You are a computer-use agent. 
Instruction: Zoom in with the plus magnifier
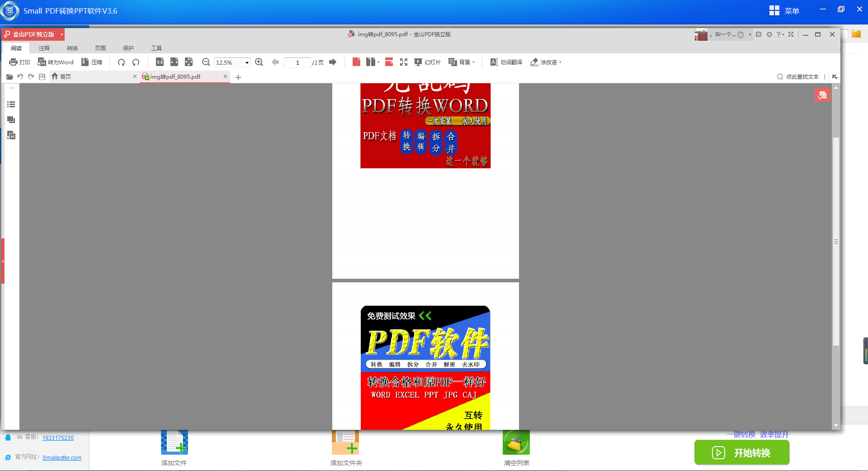(259, 62)
